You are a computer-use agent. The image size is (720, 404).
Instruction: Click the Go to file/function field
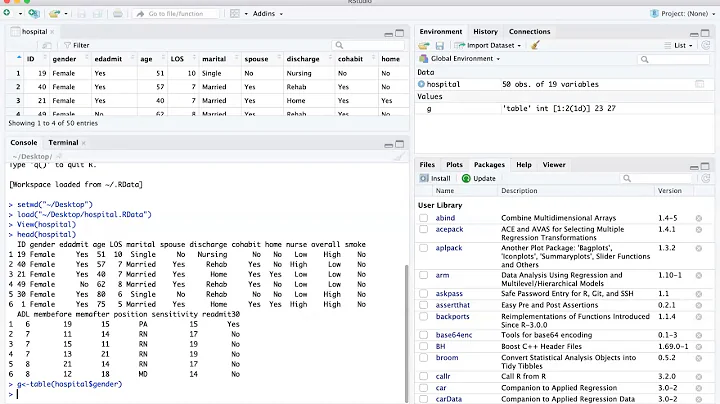(176, 14)
